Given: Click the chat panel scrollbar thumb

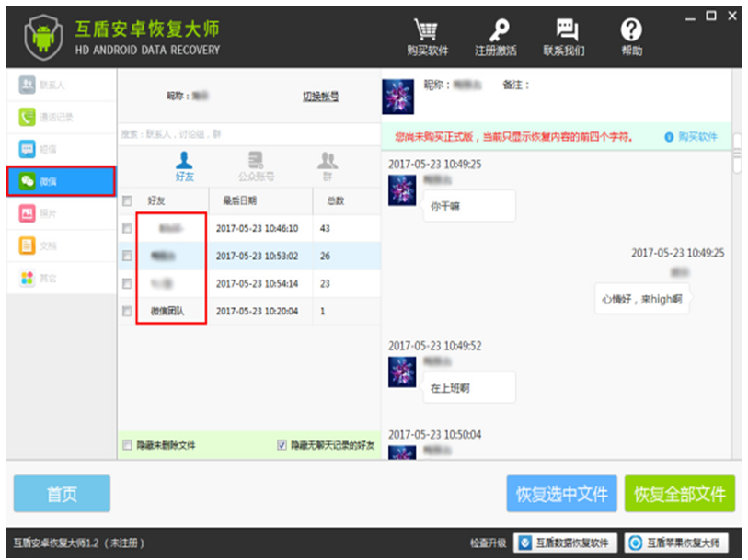Looking at the screenshot, I should 738,154.
